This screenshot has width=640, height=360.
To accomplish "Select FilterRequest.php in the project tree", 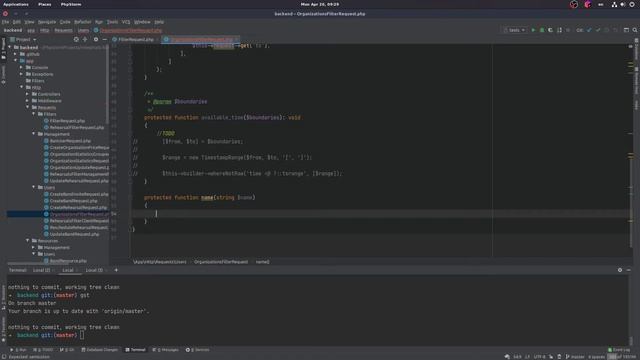I will (x=67, y=121).
